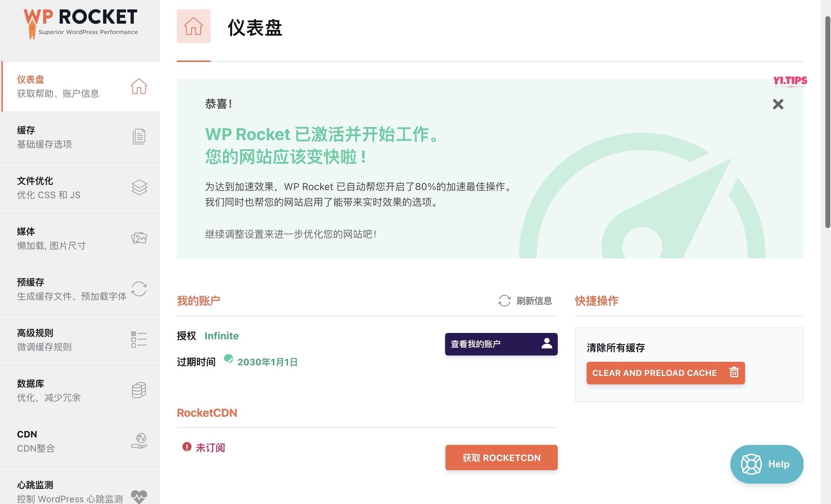This screenshot has width=831, height=504.
Task: Click the checklist icon beside 高级规则
Action: coord(139,340)
